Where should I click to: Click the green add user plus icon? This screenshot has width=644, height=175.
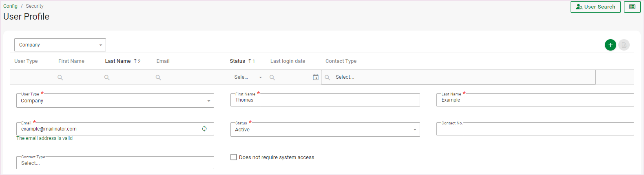610,45
